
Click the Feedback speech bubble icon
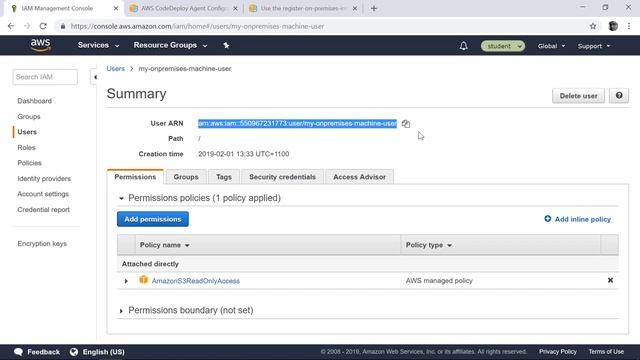coord(18,352)
